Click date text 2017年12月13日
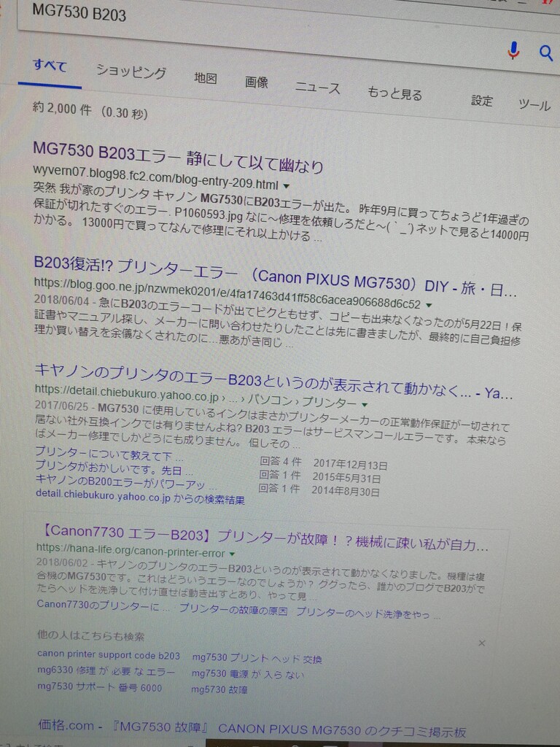This screenshot has height=747, width=560. [x=350, y=465]
